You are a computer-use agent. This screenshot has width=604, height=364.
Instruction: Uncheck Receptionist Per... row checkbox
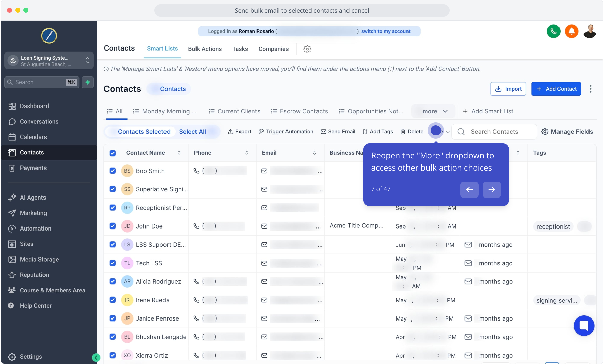tap(113, 208)
